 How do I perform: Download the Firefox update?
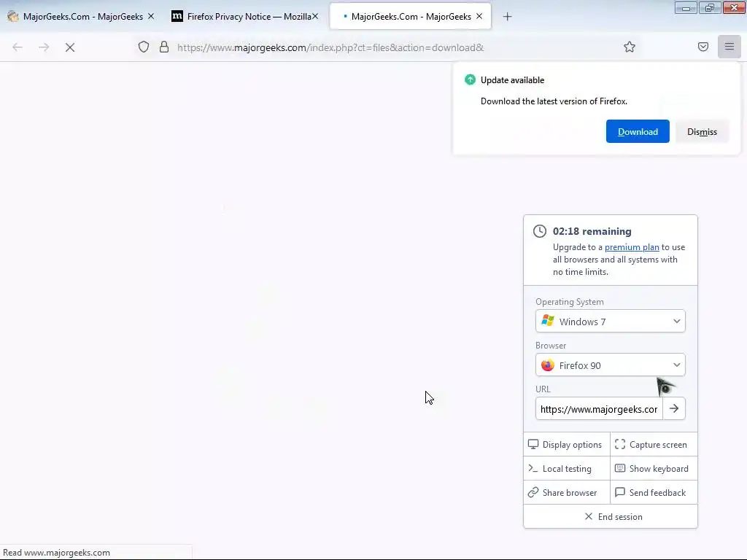point(638,131)
